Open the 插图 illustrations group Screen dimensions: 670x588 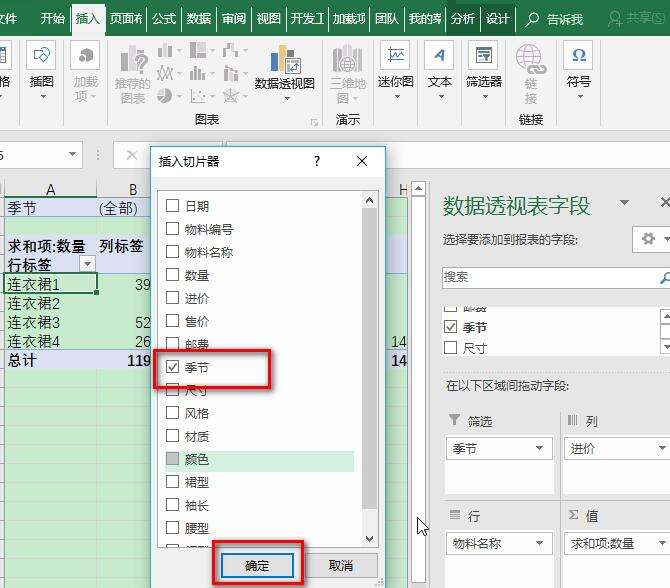point(41,71)
